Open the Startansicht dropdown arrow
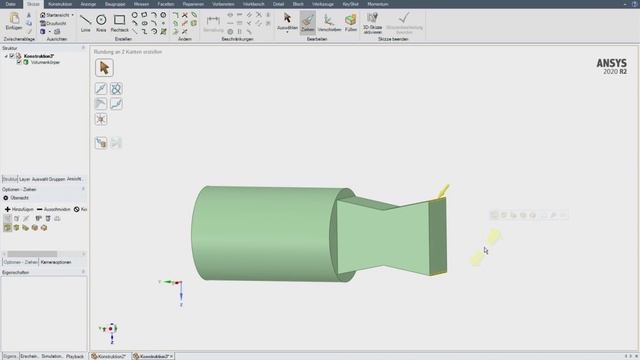 tap(73, 15)
